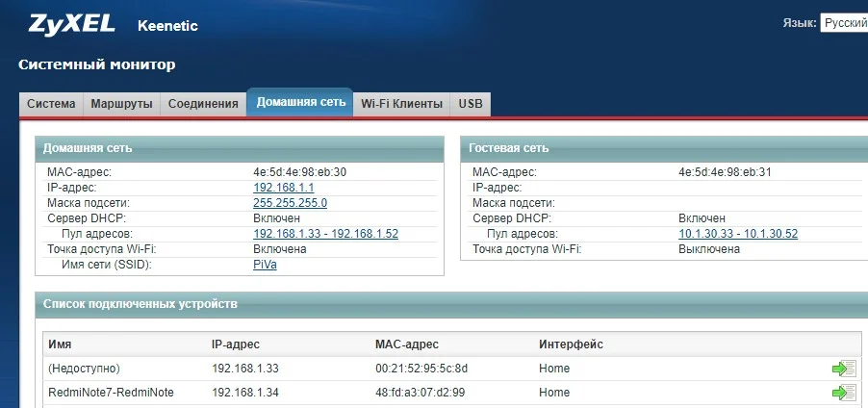
Task: Go to the Wi-Fi Клиенты tab
Action: click(401, 104)
